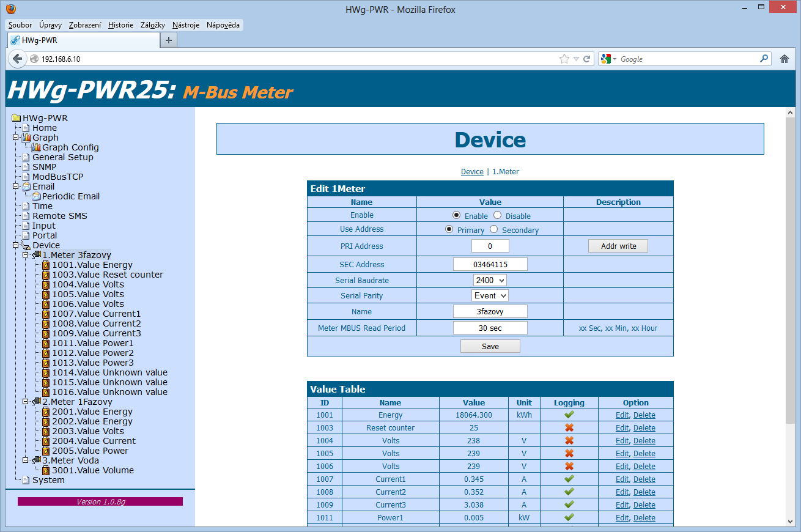Click the Addr write button
The height and width of the screenshot is (532, 801).
tap(618, 246)
